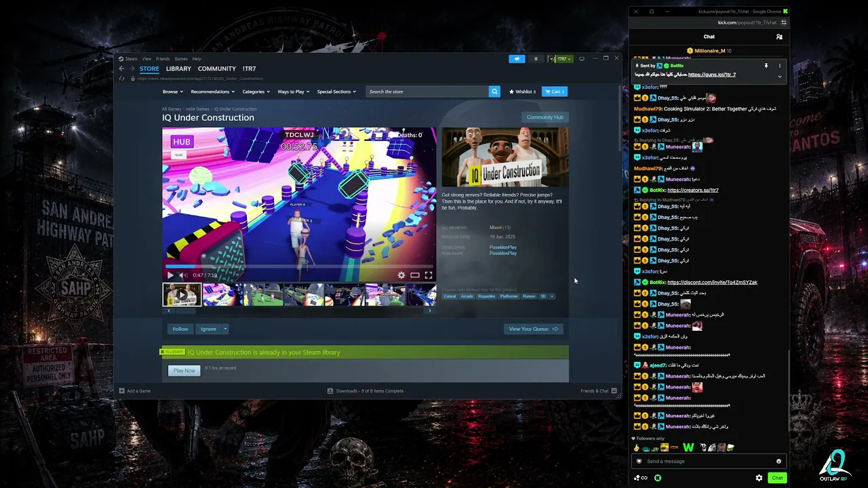Click the Play Now button

tap(184, 371)
